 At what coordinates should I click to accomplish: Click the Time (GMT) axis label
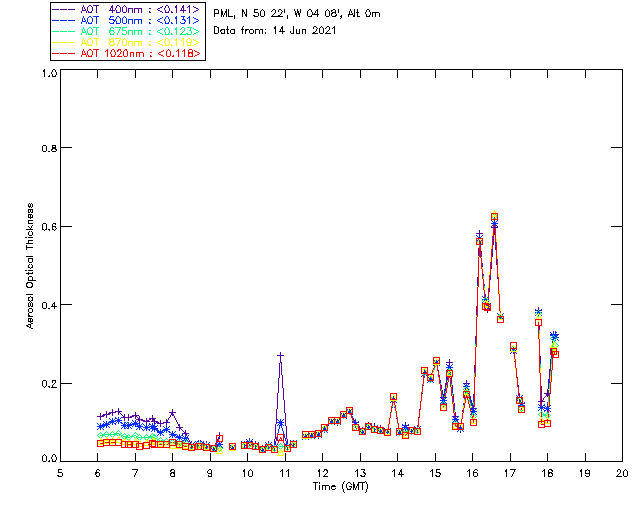pos(341,487)
